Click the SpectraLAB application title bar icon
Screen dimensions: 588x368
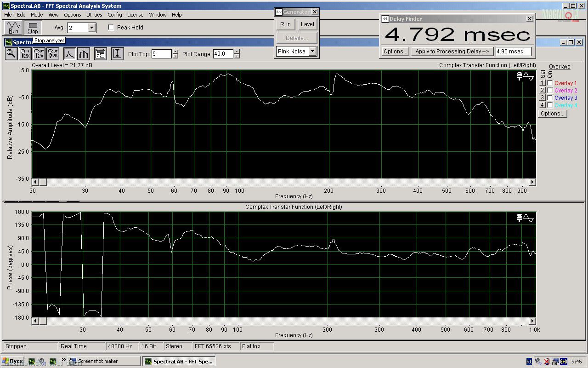pos(6,6)
